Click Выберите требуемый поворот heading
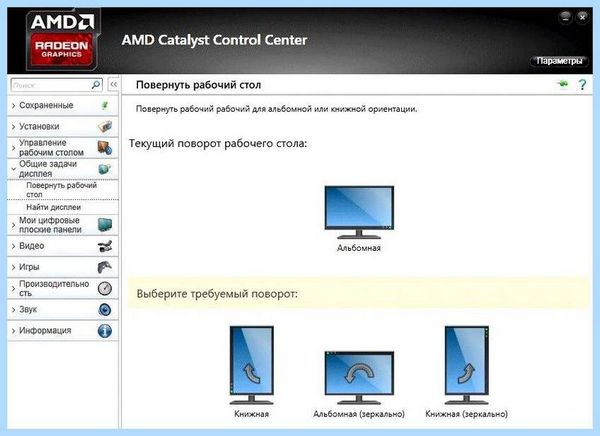This screenshot has width=600, height=436. tap(217, 294)
